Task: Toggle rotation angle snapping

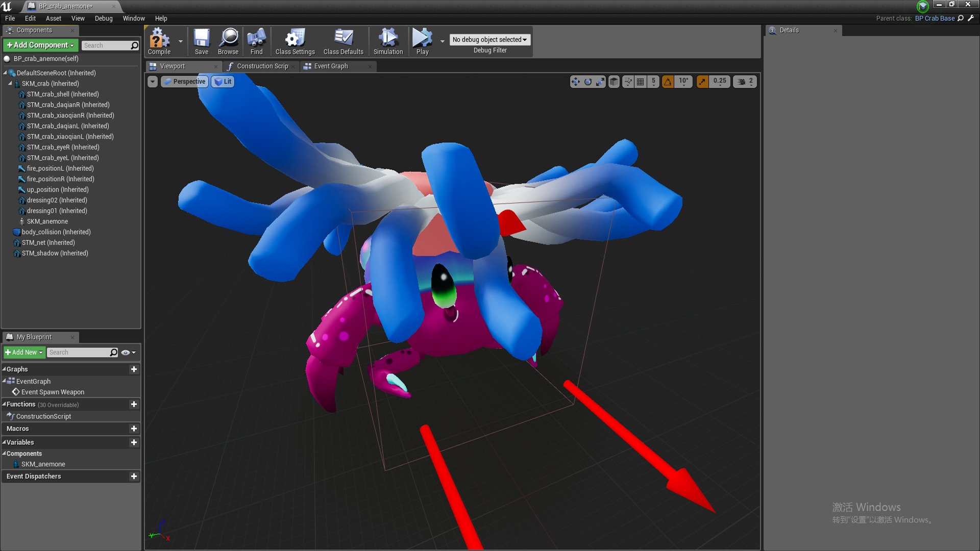Action: tap(668, 82)
